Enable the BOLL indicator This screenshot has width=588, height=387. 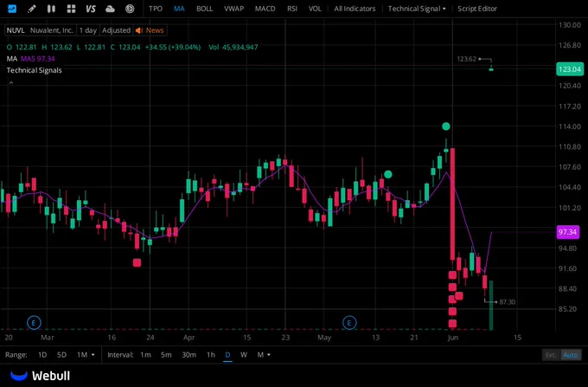coord(204,9)
